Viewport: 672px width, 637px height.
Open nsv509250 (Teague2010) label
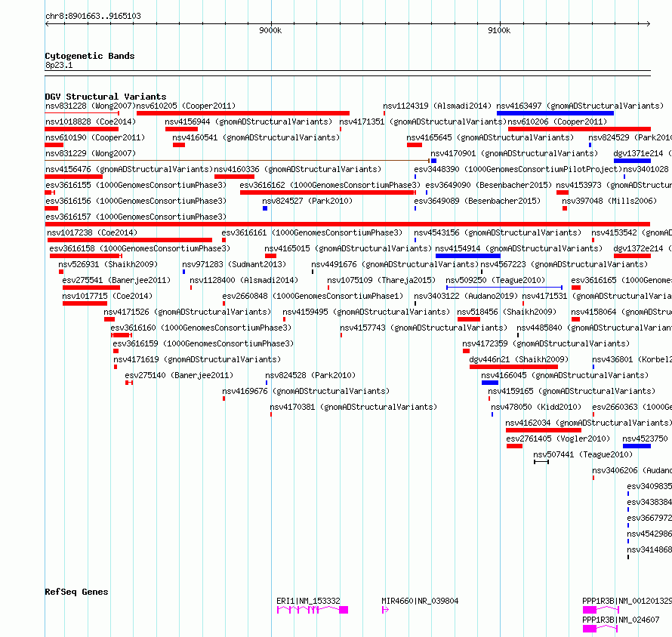point(495,280)
